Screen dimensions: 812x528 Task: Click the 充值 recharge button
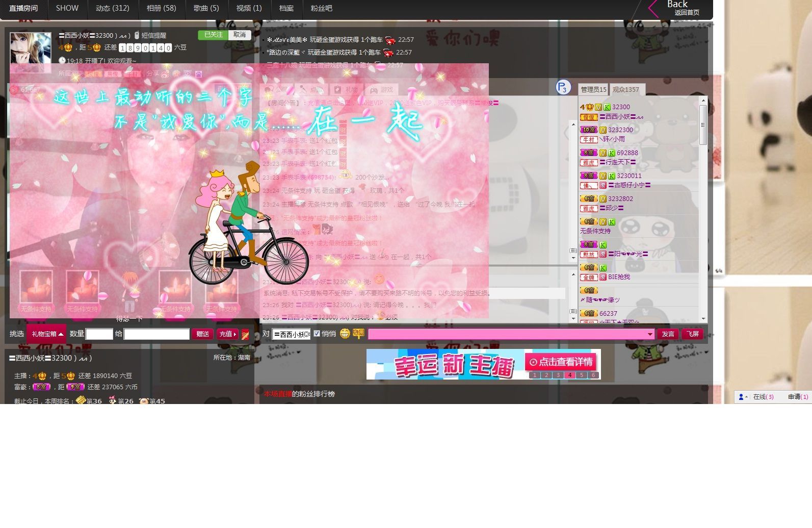(227, 334)
